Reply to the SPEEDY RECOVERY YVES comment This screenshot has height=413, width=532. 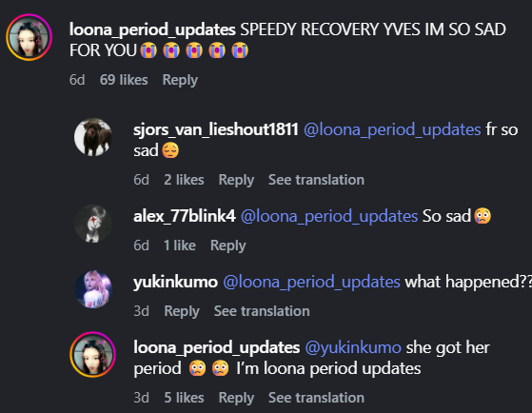(x=180, y=80)
